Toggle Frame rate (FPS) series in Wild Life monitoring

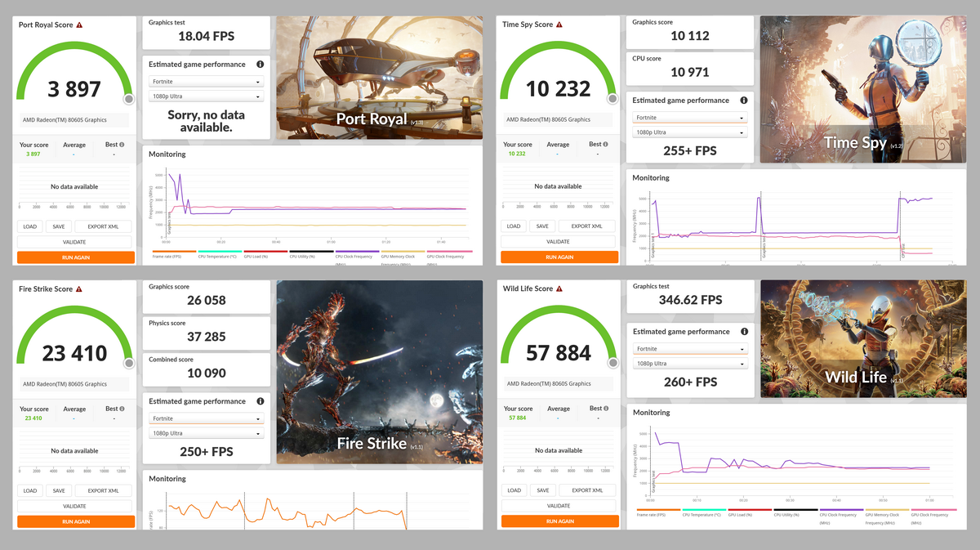[x=658, y=512]
